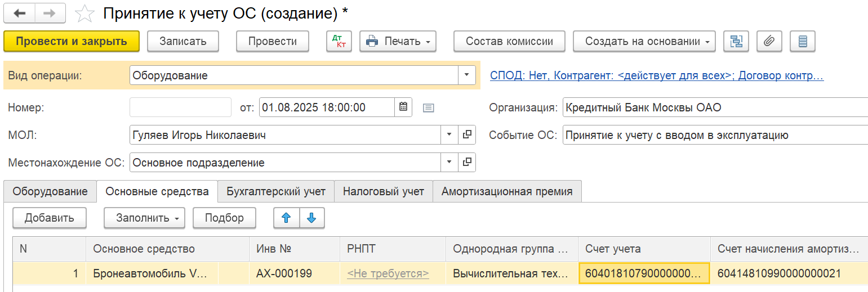Image resolution: width=868 pixels, height=292 pixels.
Task: Expand the Вид операции dropdown
Action: (467, 75)
